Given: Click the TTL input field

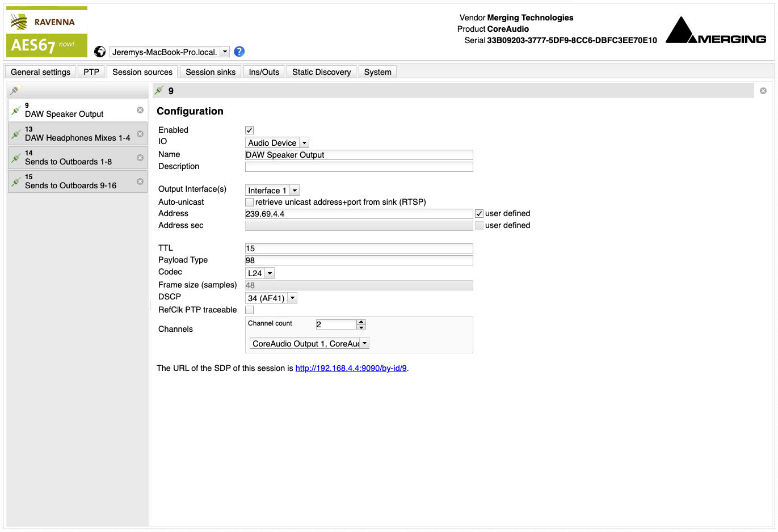Looking at the screenshot, I should pyautogui.click(x=359, y=248).
